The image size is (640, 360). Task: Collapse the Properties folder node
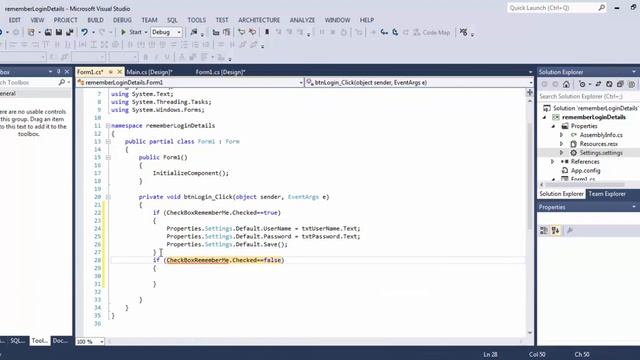pos(553,126)
